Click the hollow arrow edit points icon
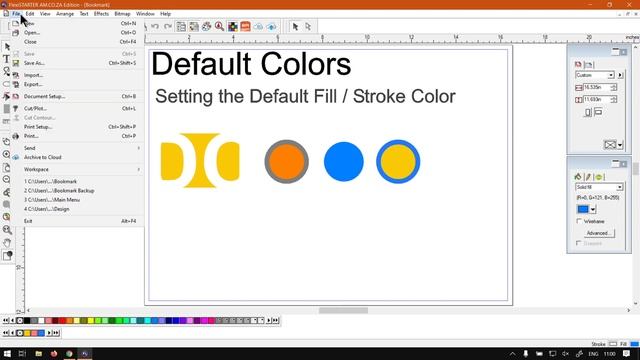 pyautogui.click(x=308, y=27)
